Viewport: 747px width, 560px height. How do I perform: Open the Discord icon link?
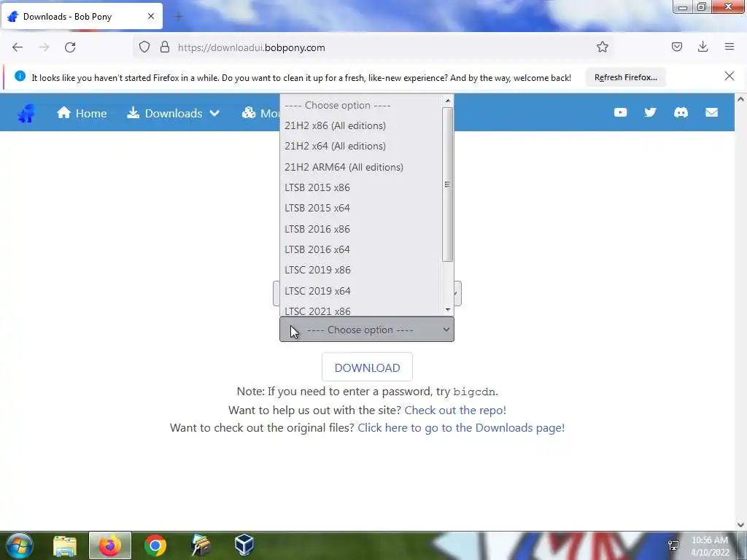(681, 112)
